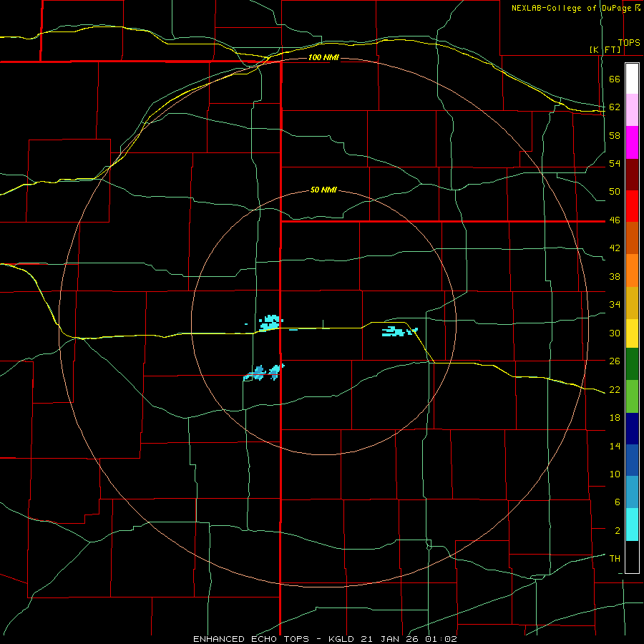The image size is (644, 644).
Task: Click the cyan echo patch east of radar
Action: click(399, 331)
